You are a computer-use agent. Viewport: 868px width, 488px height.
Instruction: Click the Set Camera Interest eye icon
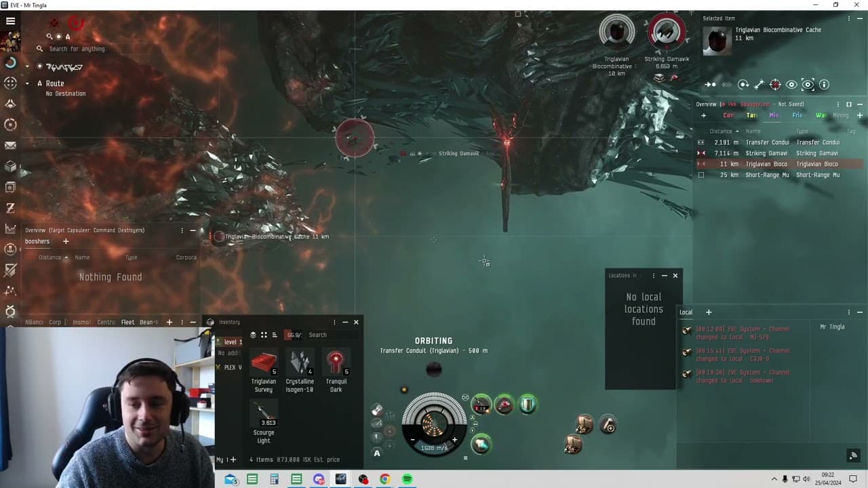[808, 85]
